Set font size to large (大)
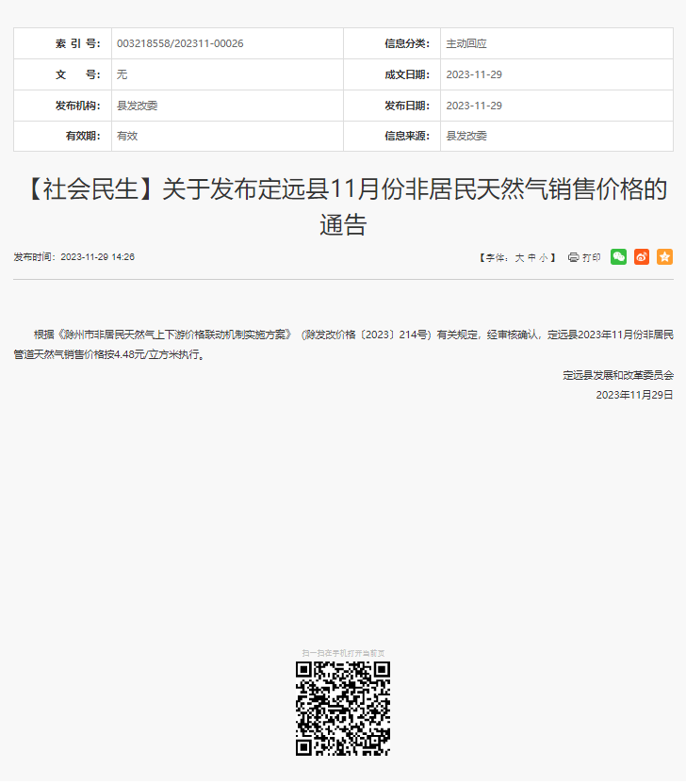Screen dimensions: 686x784 pyautogui.click(x=518, y=257)
